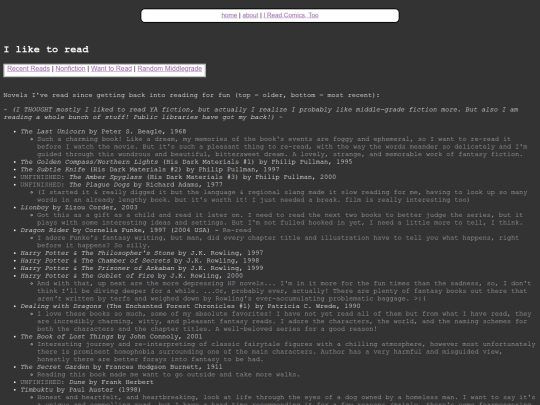Click Dragon Rider by Cornelia Funke entry
This screenshot has width=540, height=405.
136,230
